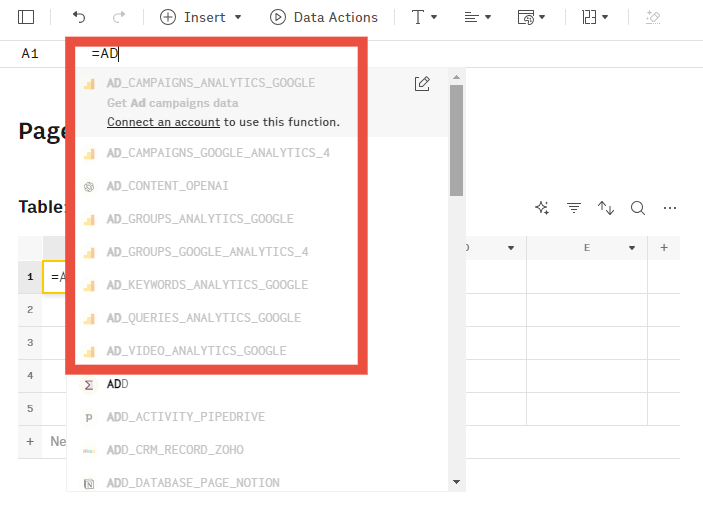
Task: Click the Redo arrow icon
Action: [x=119, y=17]
